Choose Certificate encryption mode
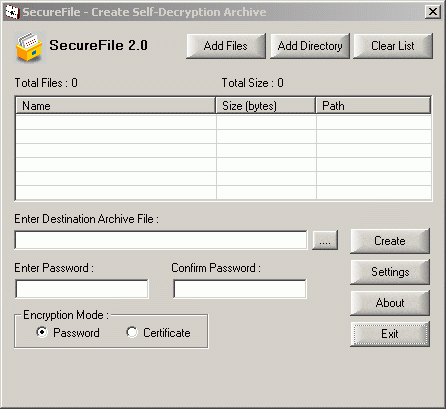Screen dimensions: 446x409 [x=158, y=332]
